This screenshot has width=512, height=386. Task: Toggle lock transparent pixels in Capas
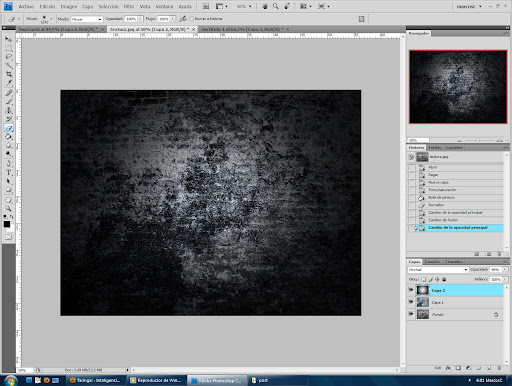[x=423, y=279]
